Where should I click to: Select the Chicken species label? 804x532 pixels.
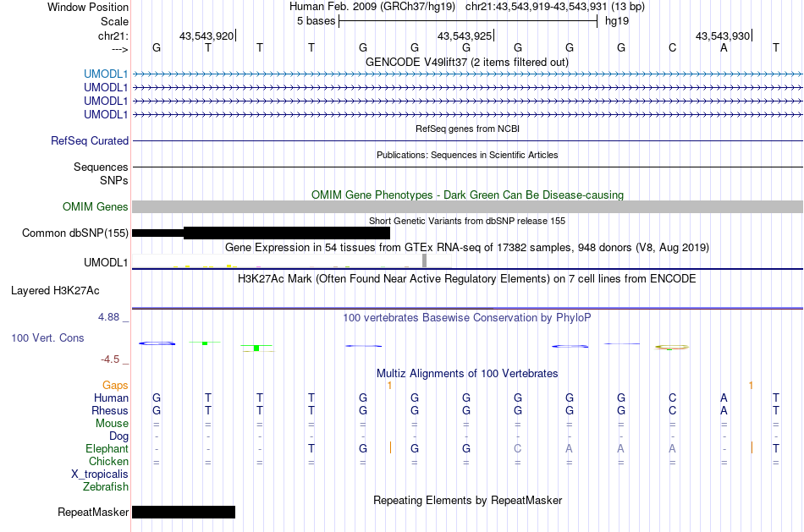[x=108, y=461]
